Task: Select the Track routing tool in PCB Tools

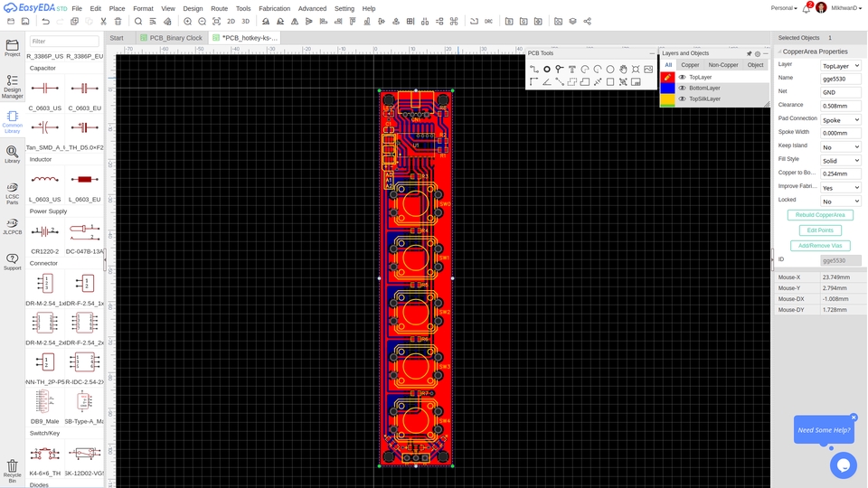Action: tap(534, 69)
